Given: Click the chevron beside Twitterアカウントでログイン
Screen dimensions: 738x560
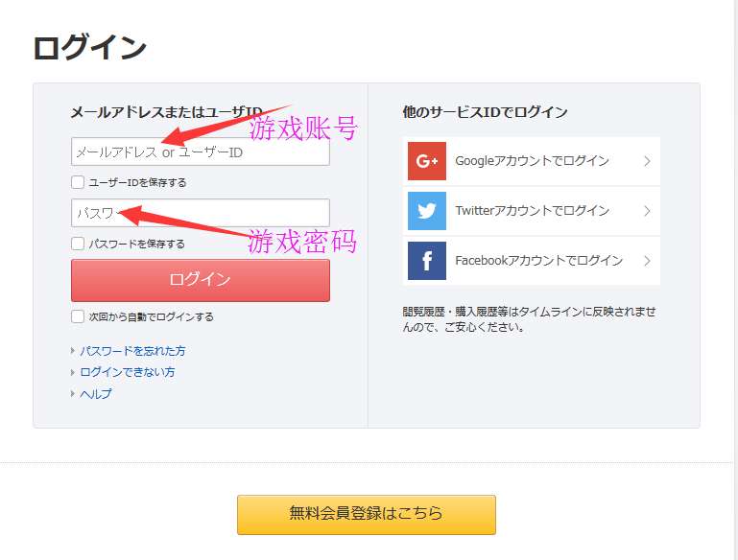Looking at the screenshot, I should [647, 211].
